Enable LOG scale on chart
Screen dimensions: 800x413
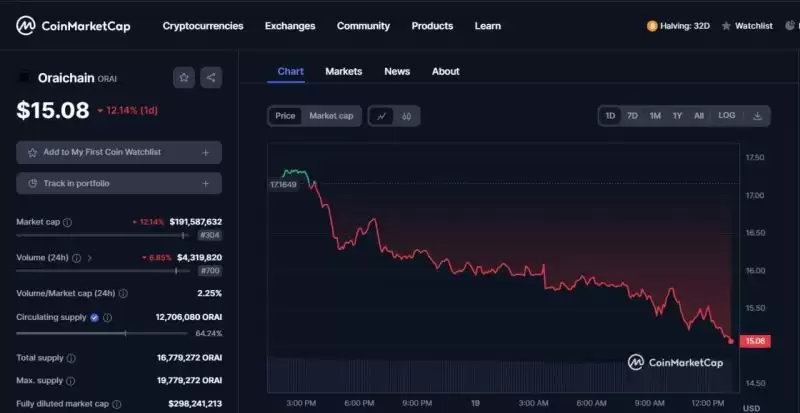pyautogui.click(x=726, y=116)
